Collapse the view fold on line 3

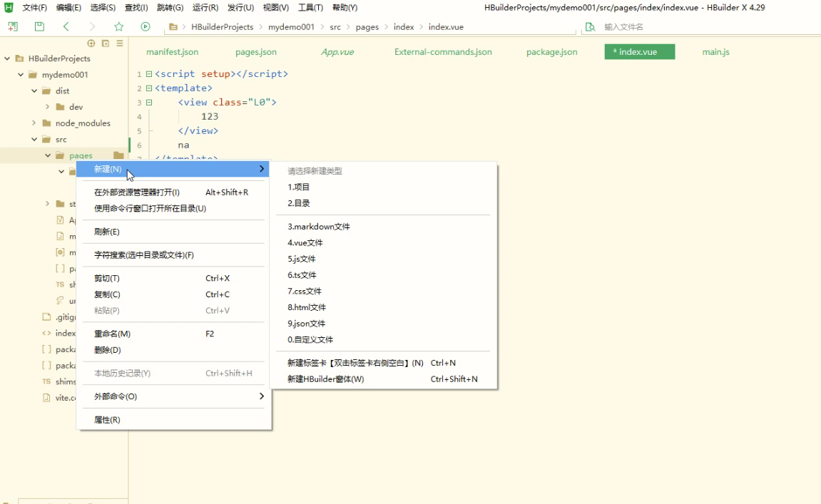coord(149,103)
